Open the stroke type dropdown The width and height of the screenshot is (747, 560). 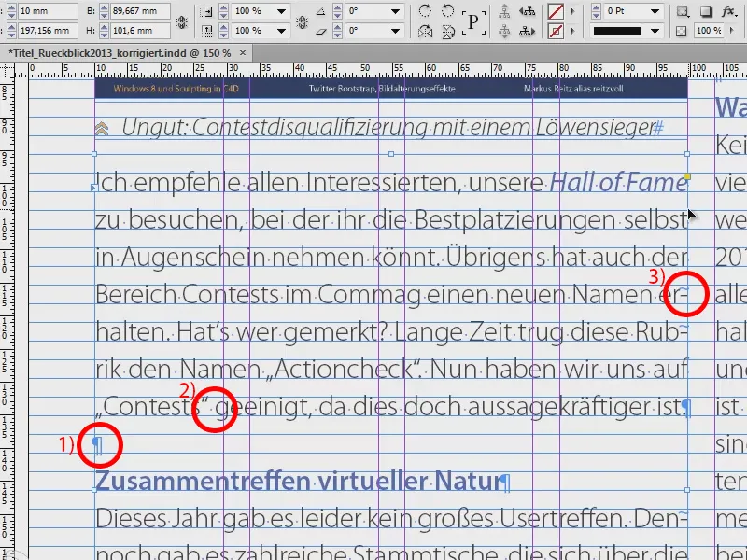(x=655, y=30)
